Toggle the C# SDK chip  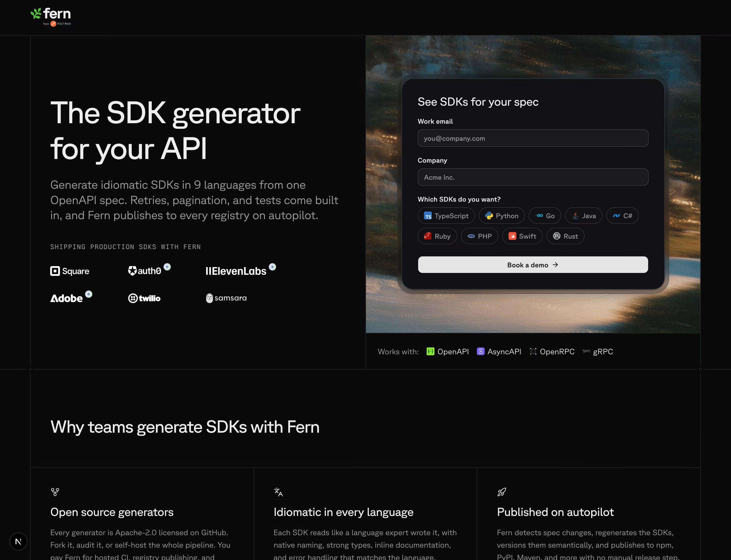pyautogui.click(x=622, y=216)
